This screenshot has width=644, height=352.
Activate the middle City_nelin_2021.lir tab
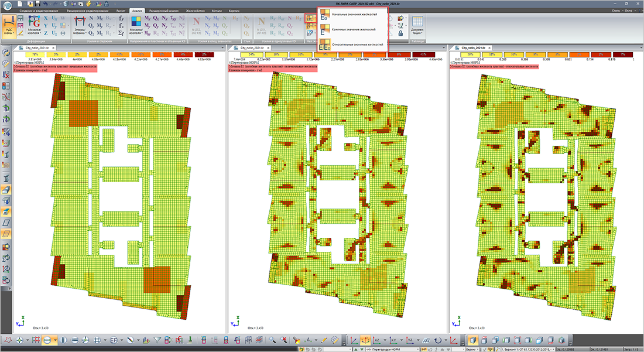click(252, 48)
